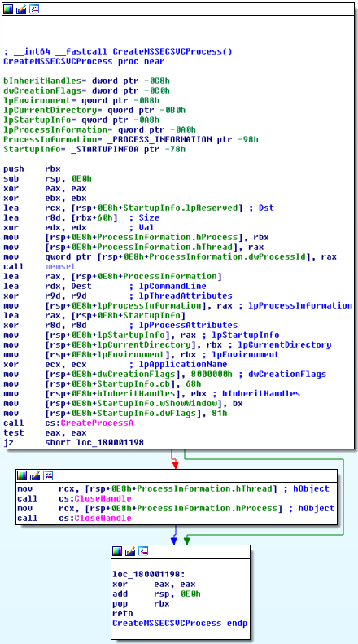
Task: Click the group nodes icon in the loc_180001198 block header
Action: click(x=143, y=551)
